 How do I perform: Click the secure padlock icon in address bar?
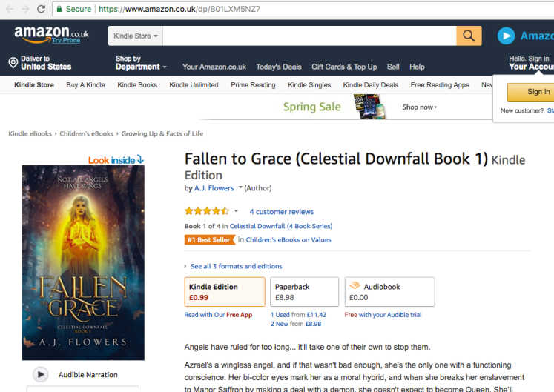(59, 9)
